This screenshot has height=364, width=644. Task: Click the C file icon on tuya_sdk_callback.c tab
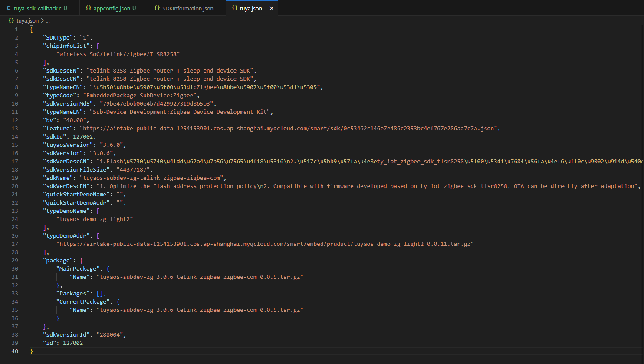point(9,8)
